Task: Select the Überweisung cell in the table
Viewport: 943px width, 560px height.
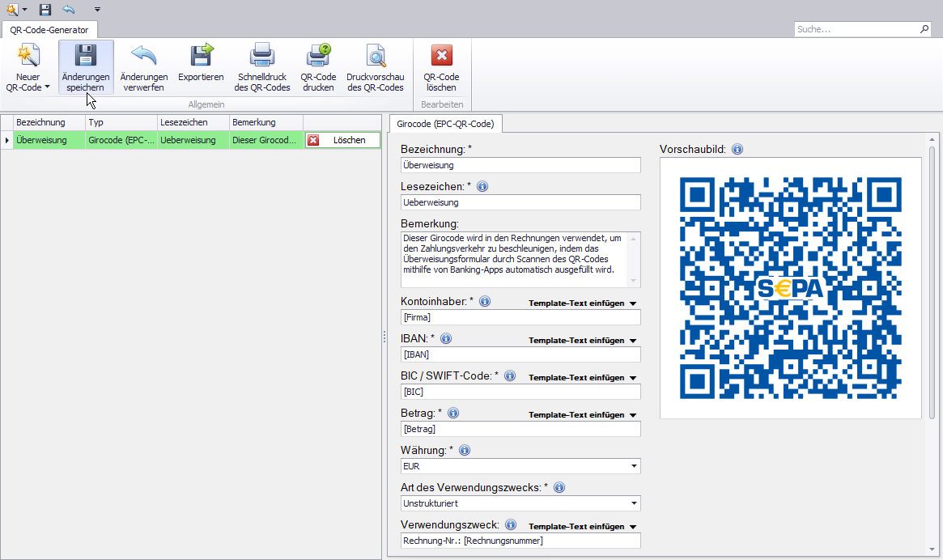Action: click(x=49, y=140)
